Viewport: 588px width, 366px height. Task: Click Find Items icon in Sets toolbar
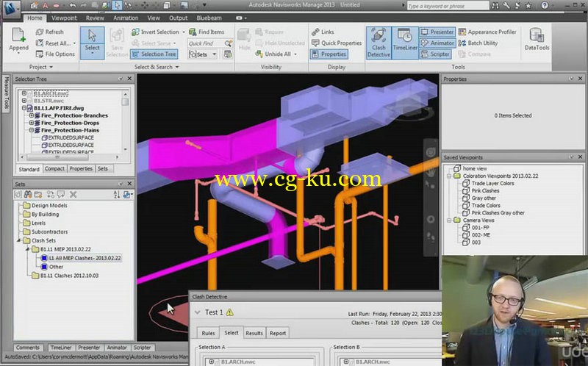(27, 194)
